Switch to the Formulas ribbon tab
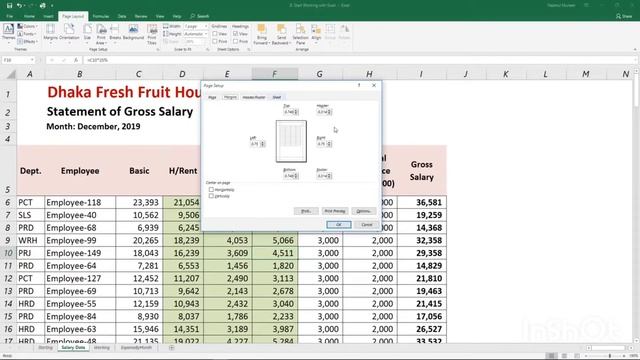Screen dimensions: 640x360 pos(100,16)
